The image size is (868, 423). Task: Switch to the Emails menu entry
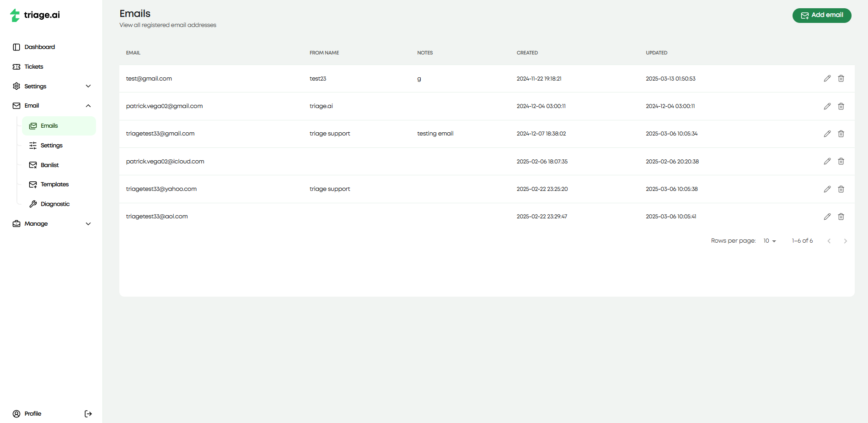coord(49,125)
